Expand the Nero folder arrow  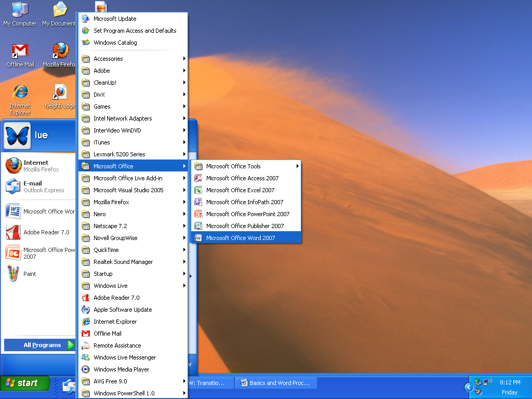[184, 214]
